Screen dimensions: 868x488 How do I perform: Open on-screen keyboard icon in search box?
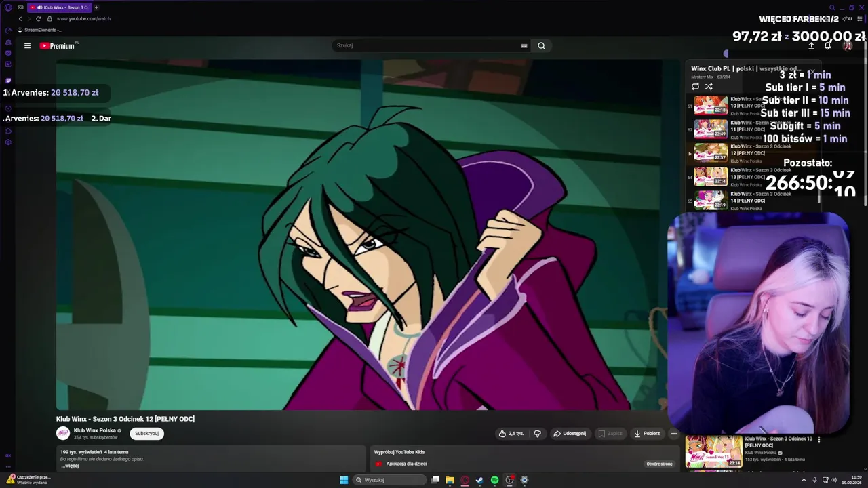pyautogui.click(x=524, y=45)
